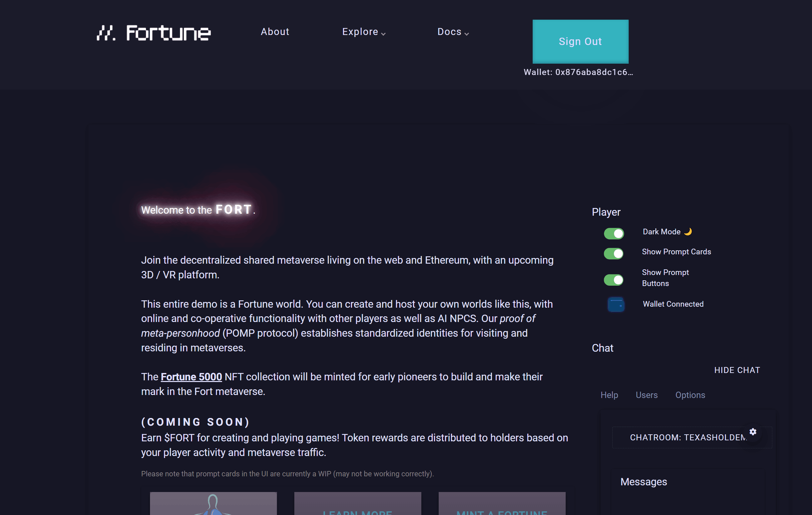Disable the Show Prompt Cards toggle
The image size is (812, 515).
(x=613, y=253)
